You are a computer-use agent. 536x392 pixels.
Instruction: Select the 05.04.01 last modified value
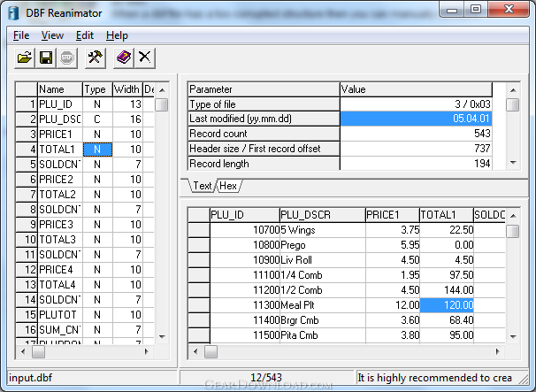pos(416,119)
